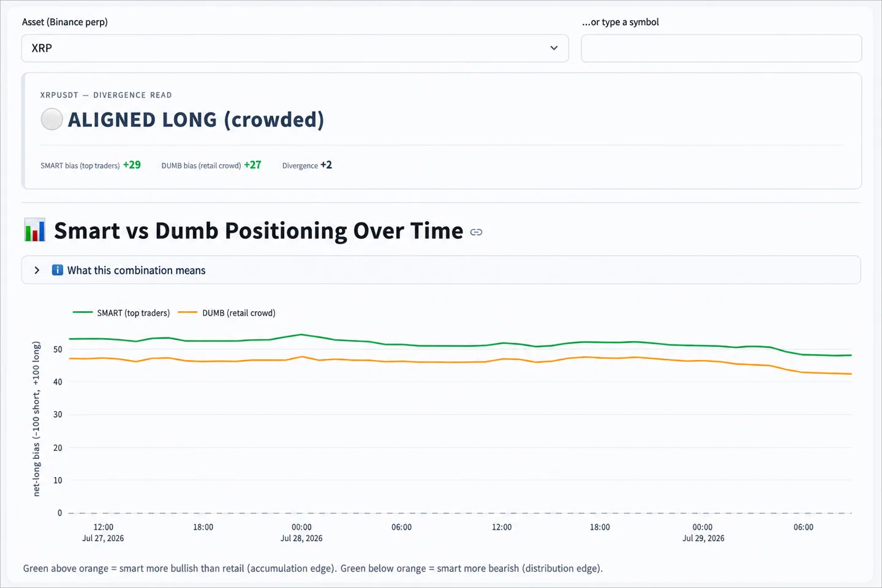Click the y-axis tick label 50
The height and width of the screenshot is (588, 882).
58,349
